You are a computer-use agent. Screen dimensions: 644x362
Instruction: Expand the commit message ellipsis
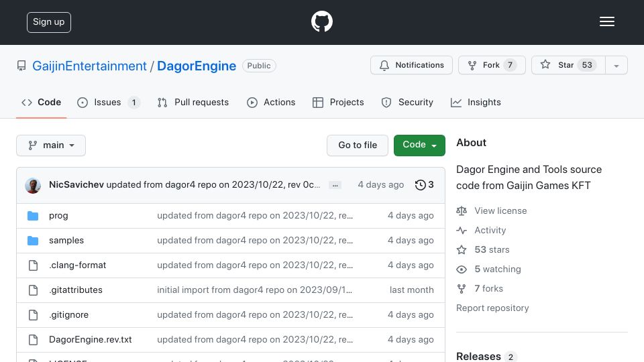click(x=335, y=185)
